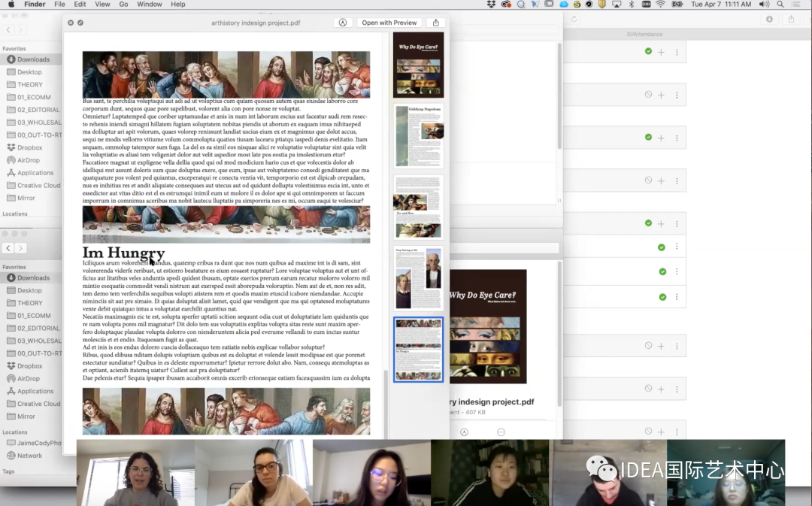
Task: Select Desktop in the upper Finder sidebar
Action: point(31,72)
